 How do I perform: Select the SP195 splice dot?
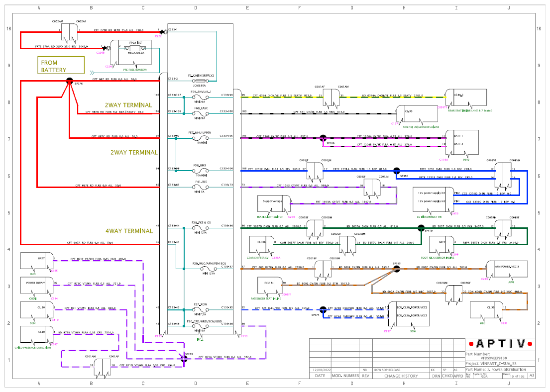click(x=396, y=269)
